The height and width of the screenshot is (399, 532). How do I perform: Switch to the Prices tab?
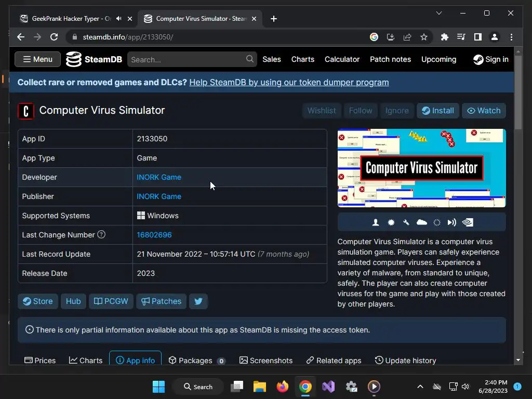(x=40, y=361)
